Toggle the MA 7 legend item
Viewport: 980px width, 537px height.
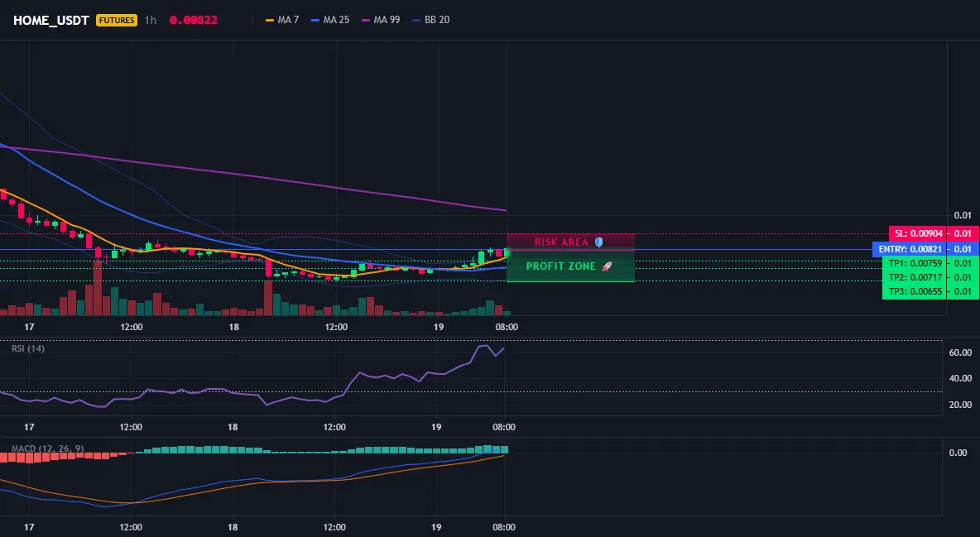pos(282,20)
